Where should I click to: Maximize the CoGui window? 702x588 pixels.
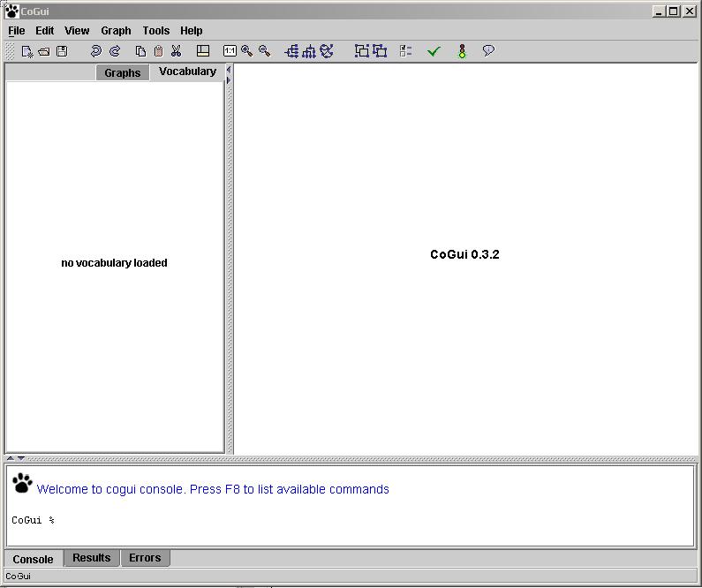[674, 11]
